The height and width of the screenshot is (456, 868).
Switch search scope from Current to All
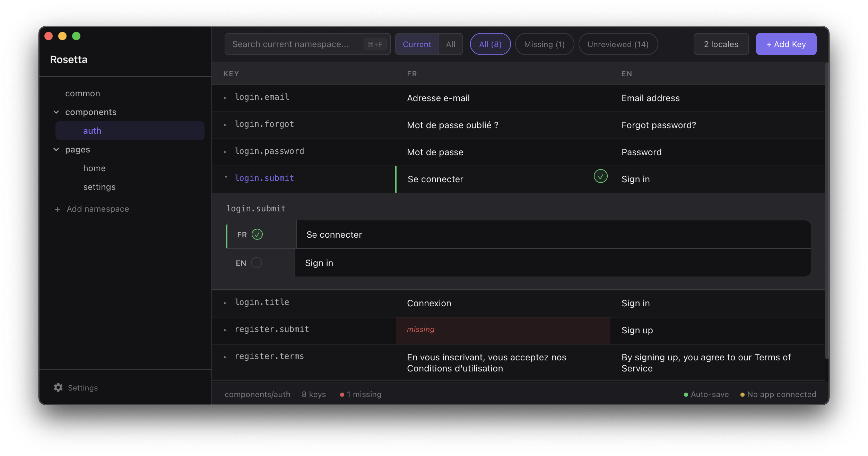coord(450,44)
